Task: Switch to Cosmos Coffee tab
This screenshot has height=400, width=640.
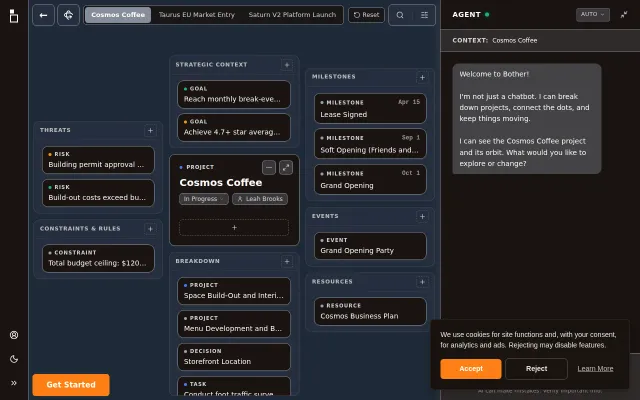Action: point(118,15)
